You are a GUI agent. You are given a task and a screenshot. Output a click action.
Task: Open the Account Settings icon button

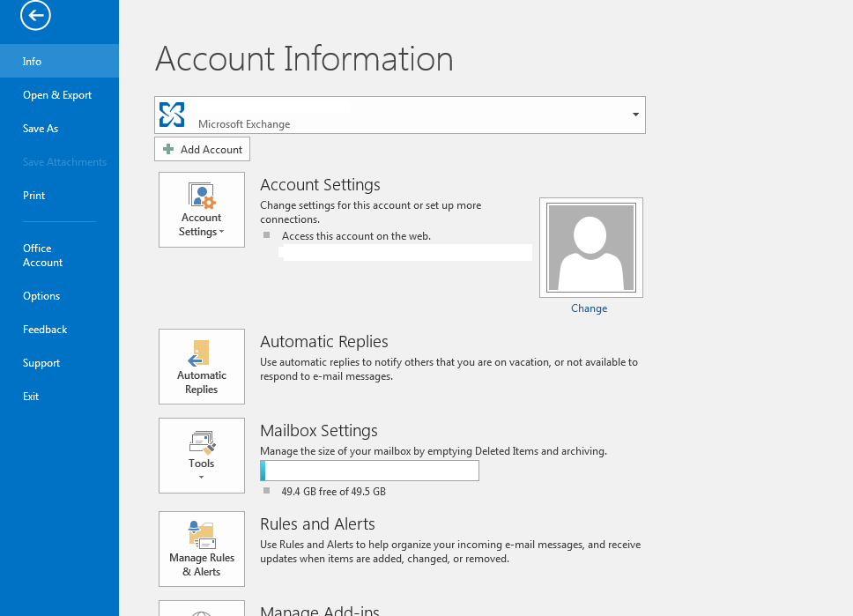pos(202,197)
